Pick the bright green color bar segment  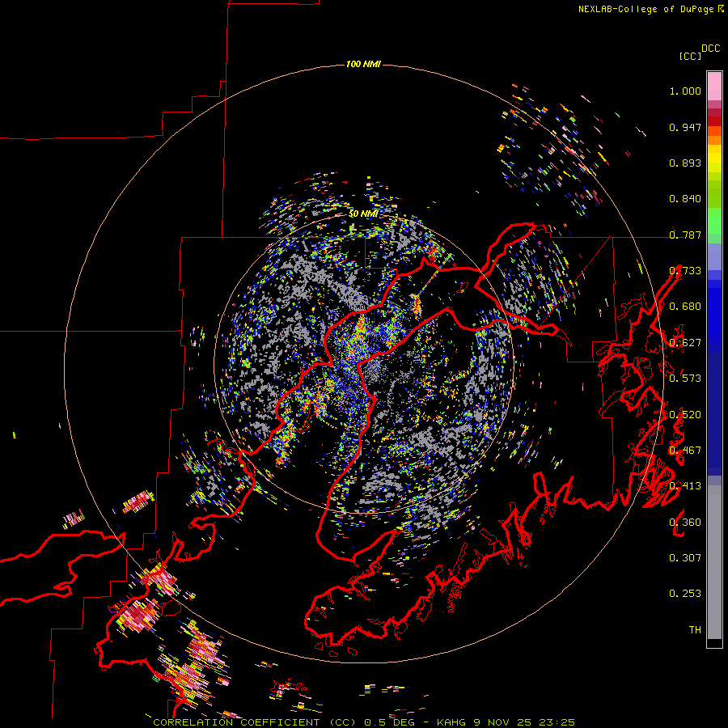[x=714, y=221]
